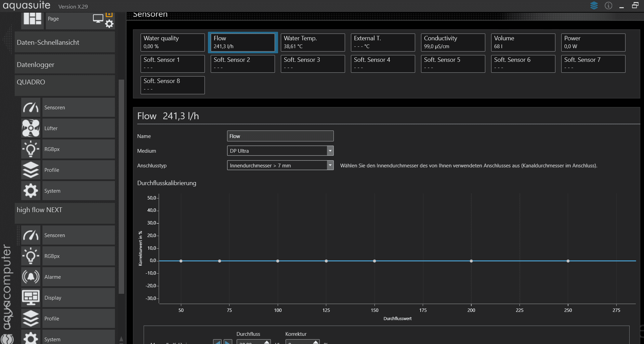Click the calibration point at flow value 125
644x344 pixels.
pyautogui.click(x=326, y=261)
